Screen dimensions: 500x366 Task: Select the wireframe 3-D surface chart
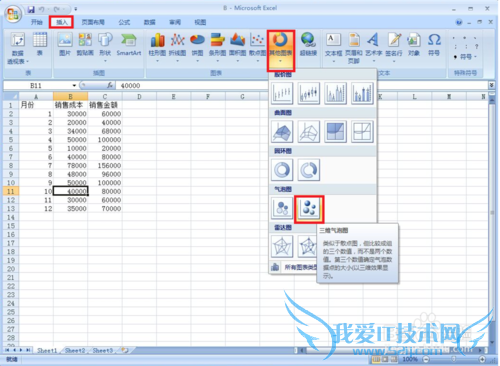click(x=309, y=132)
